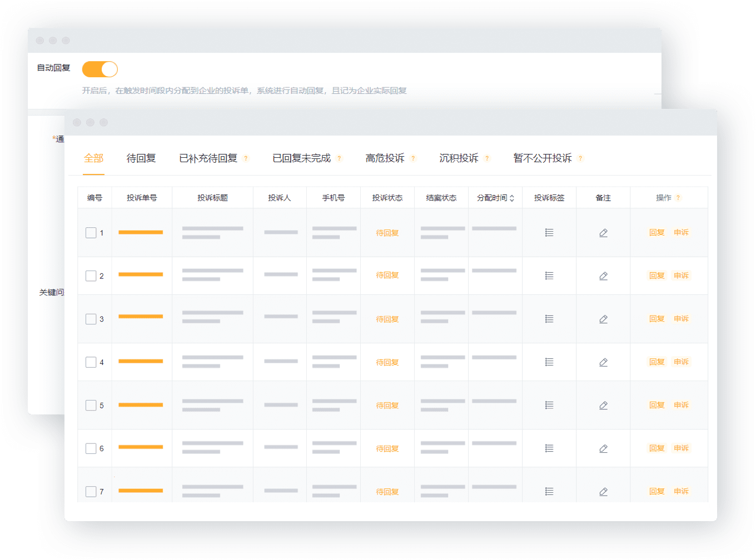Switch to the 待回复 tab
The height and width of the screenshot is (560, 756).
pyautogui.click(x=141, y=158)
